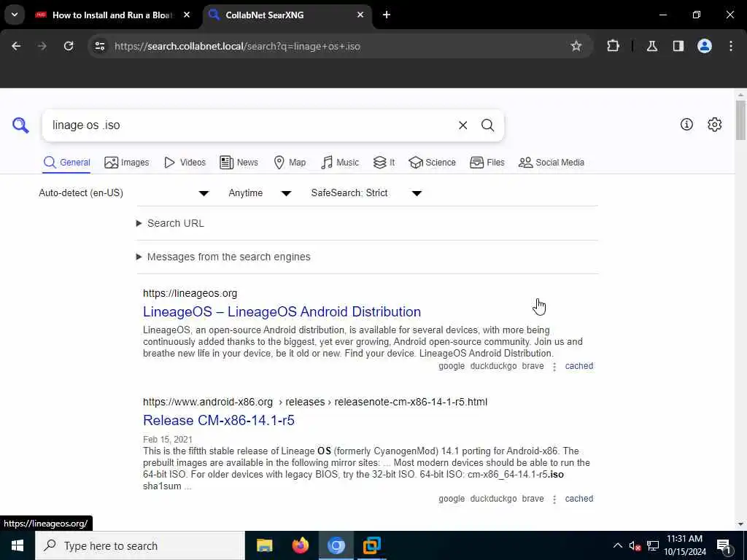
Task: Switch to It category
Action: [384, 163]
